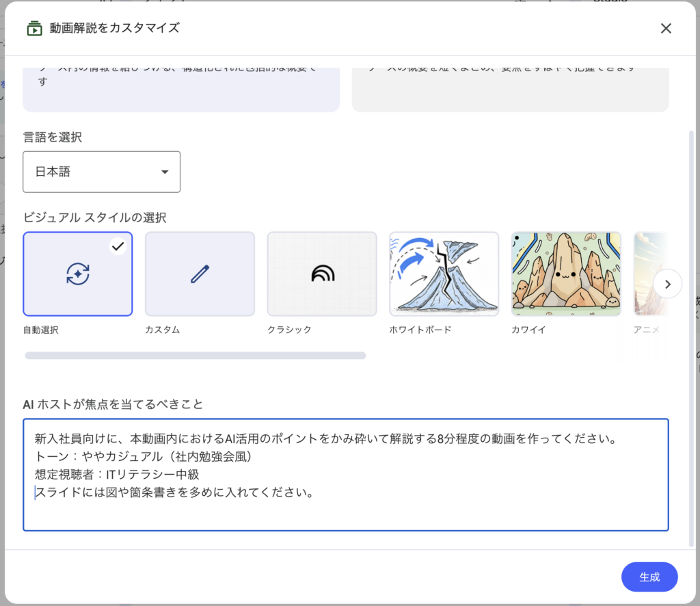Click the ホワイトボード label text
Viewport: 700px width, 606px height.
[x=420, y=330]
